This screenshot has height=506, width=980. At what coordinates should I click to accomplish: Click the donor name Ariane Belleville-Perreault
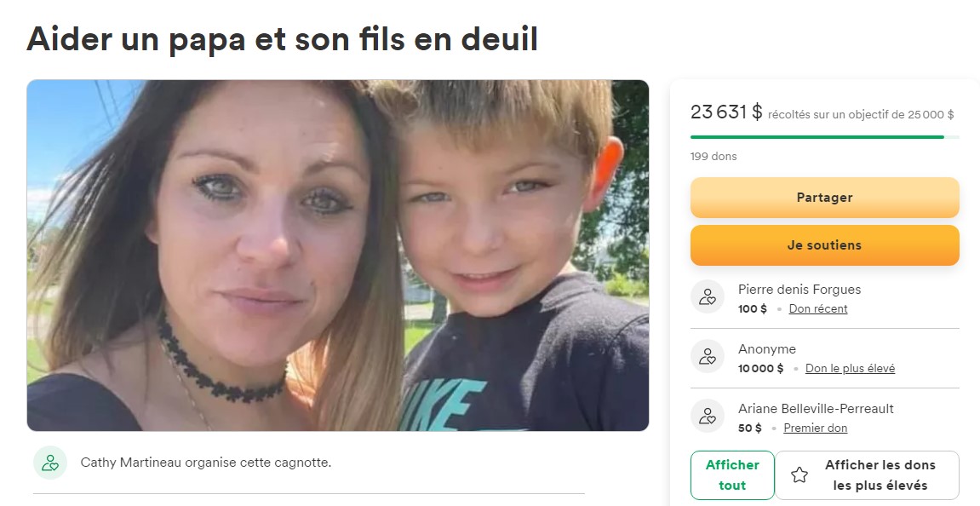coord(816,409)
